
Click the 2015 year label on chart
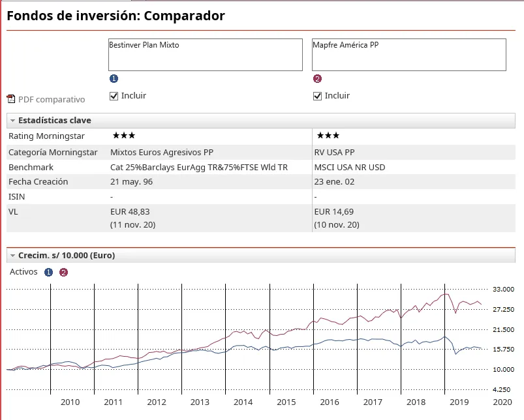tap(286, 402)
